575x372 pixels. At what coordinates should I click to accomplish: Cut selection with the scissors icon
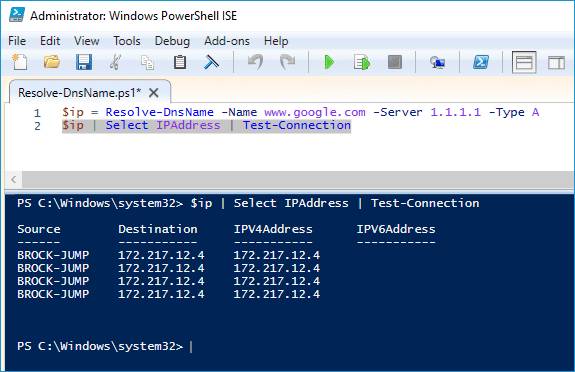click(x=116, y=62)
